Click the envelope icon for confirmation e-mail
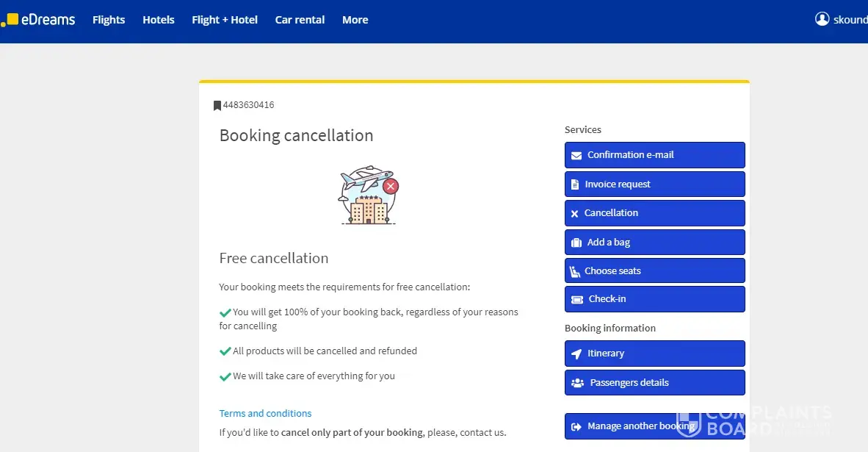The height and width of the screenshot is (452, 868). [576, 155]
